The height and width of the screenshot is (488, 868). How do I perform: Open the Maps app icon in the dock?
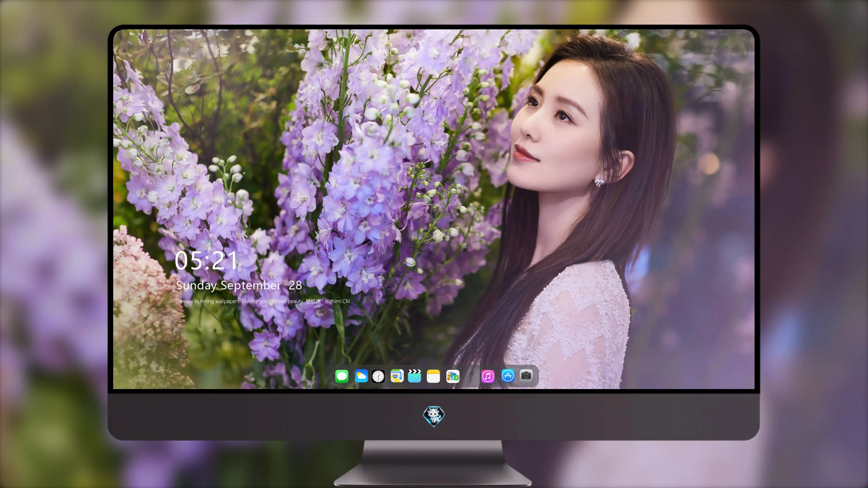coord(397,376)
